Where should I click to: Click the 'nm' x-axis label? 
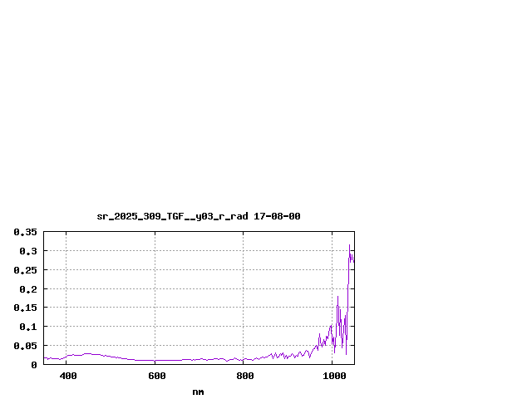pos(198,392)
